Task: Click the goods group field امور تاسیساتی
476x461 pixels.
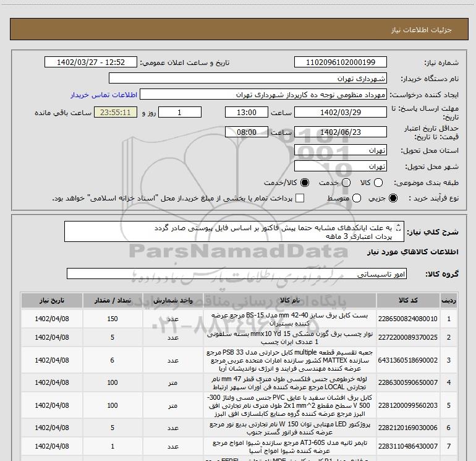Action: [x=237, y=274]
